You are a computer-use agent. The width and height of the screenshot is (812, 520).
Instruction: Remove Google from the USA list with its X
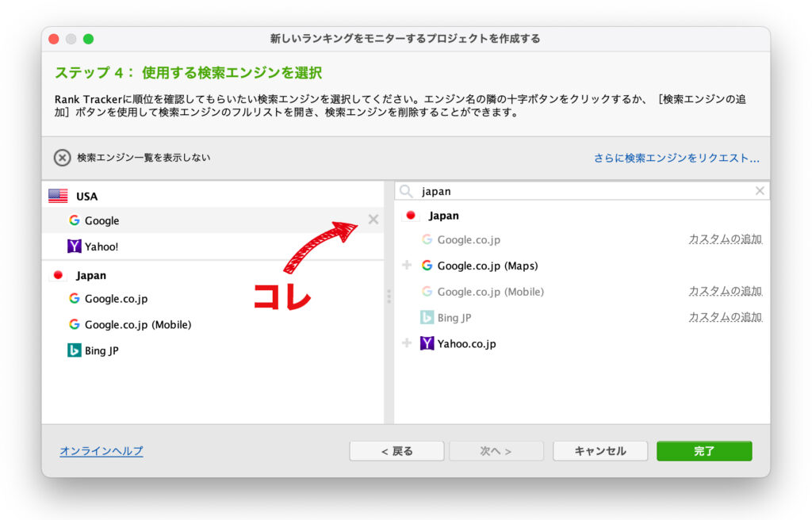[x=373, y=220]
